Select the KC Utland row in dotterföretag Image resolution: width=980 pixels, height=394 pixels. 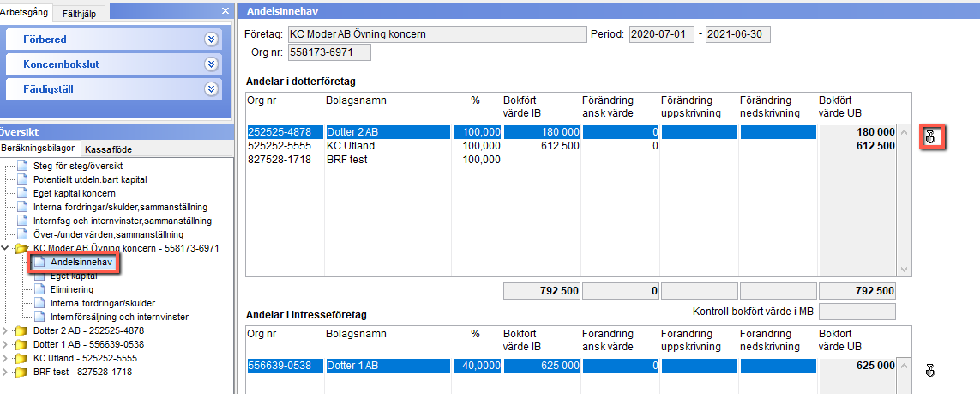click(x=571, y=146)
